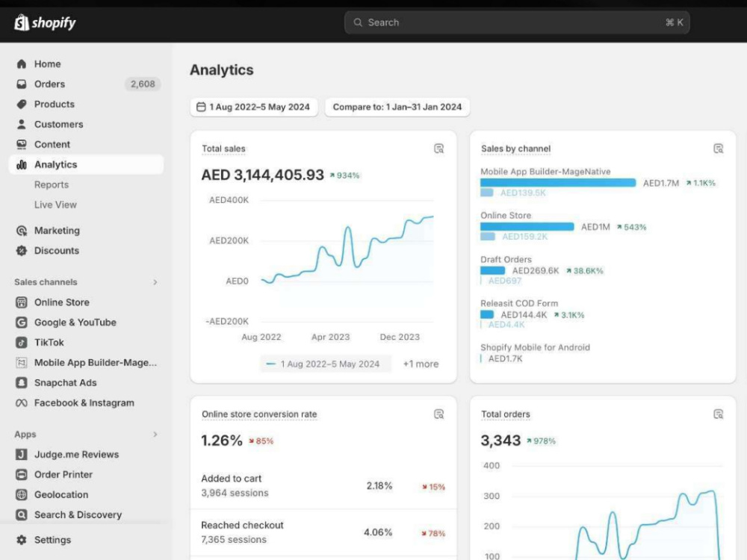Click the Orders inbox icon
The image size is (747, 560).
[22, 84]
